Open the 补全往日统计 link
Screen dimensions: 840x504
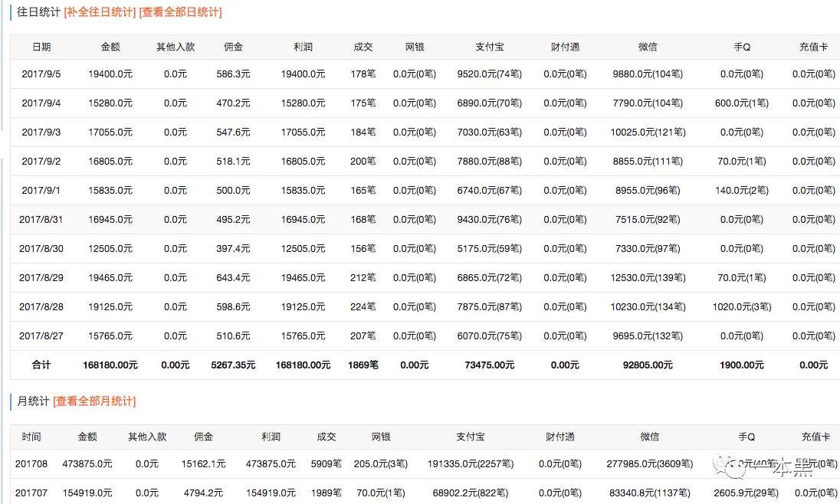pos(100,11)
